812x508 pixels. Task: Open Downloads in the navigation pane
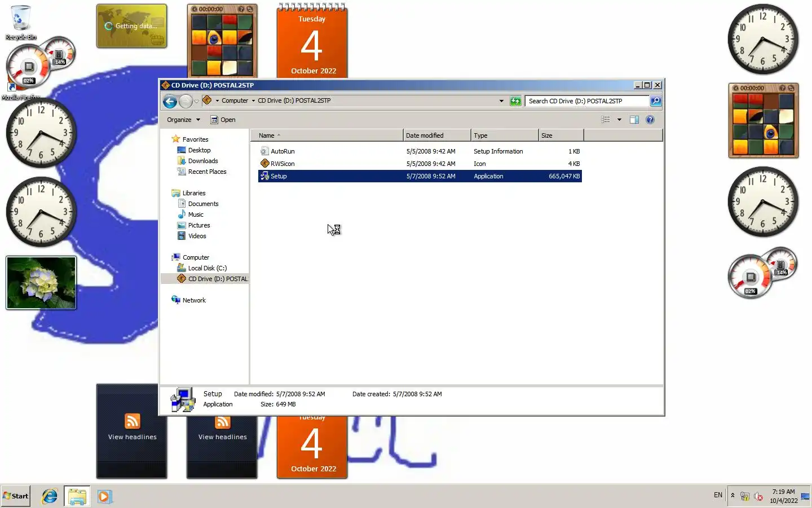[x=203, y=161]
